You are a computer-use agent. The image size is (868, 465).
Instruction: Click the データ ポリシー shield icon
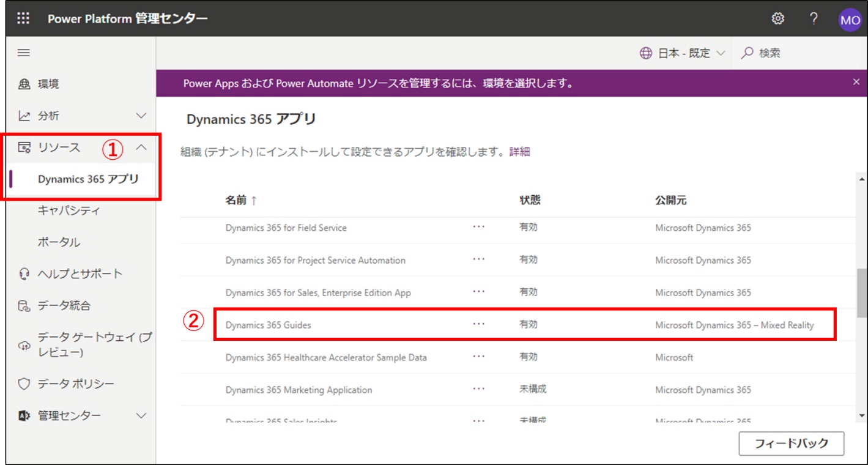tap(24, 384)
